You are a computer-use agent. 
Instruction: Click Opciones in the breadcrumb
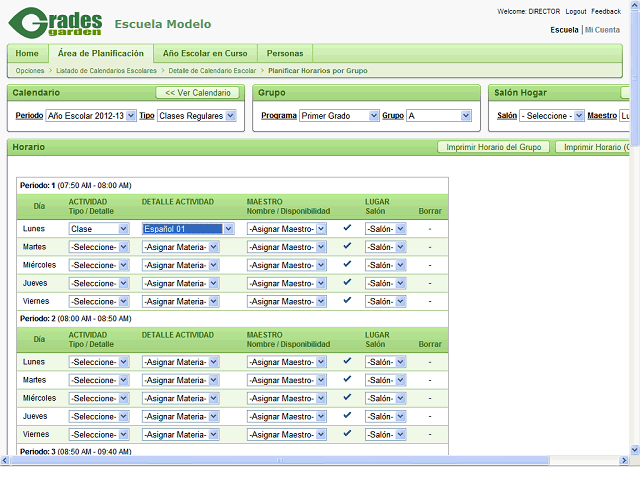pyautogui.click(x=30, y=71)
